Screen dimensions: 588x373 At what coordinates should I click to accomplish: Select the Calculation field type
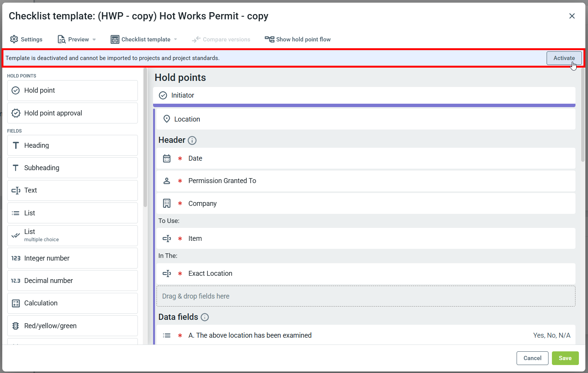[x=72, y=303]
